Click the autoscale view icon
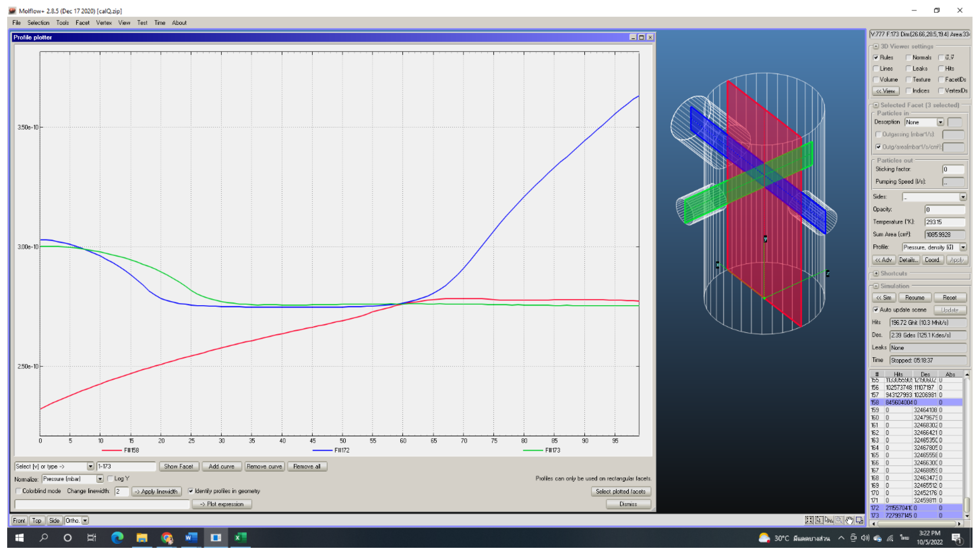This screenshot has height=555, width=980. [x=859, y=520]
